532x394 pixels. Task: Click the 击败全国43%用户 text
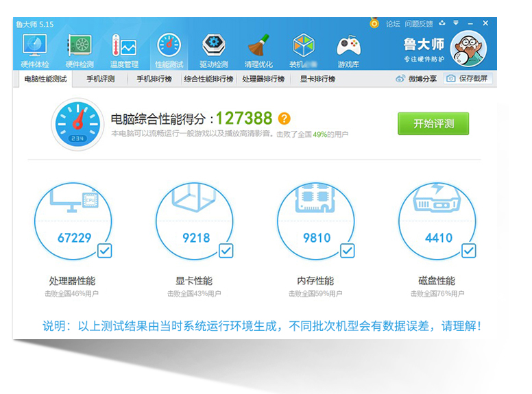click(x=194, y=294)
